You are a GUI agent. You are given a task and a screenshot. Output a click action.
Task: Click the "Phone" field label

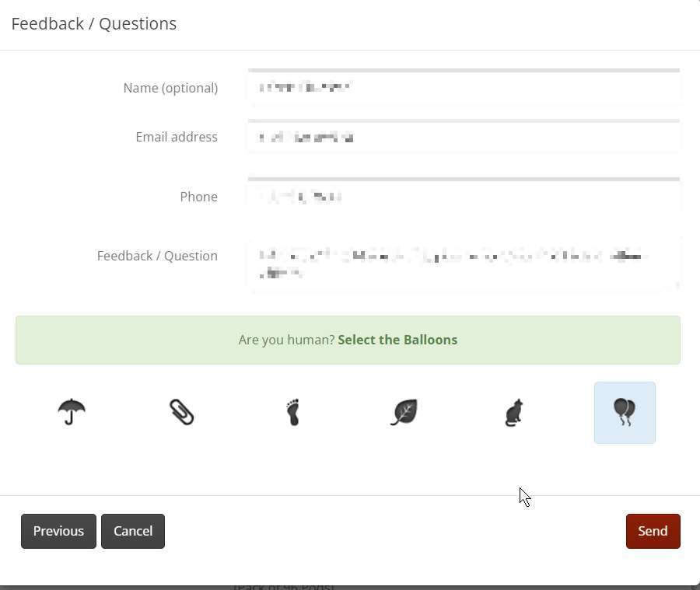pos(198,197)
